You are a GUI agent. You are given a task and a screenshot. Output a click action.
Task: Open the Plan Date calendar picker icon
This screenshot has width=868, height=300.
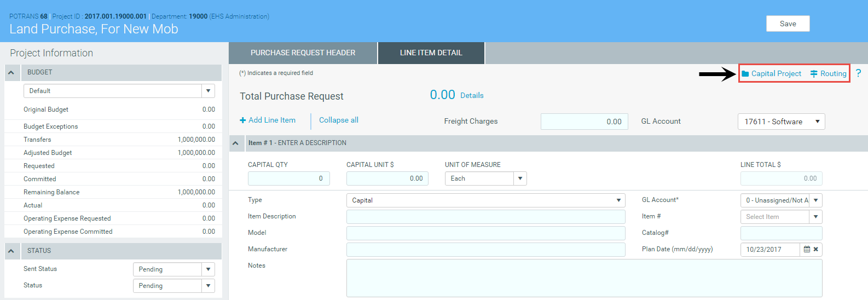[x=807, y=249]
